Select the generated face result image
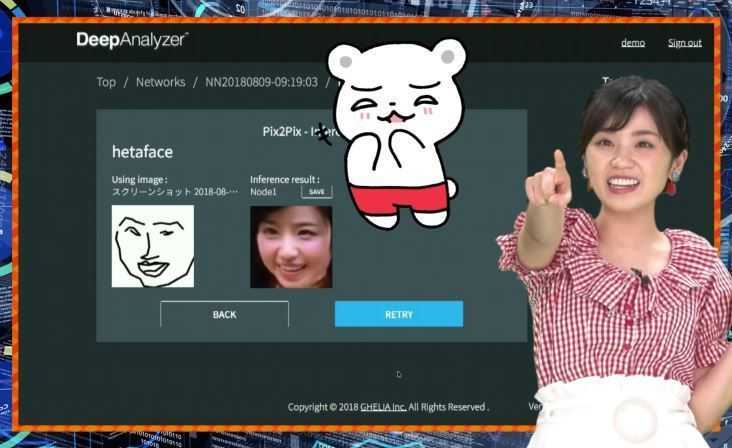 click(x=291, y=247)
